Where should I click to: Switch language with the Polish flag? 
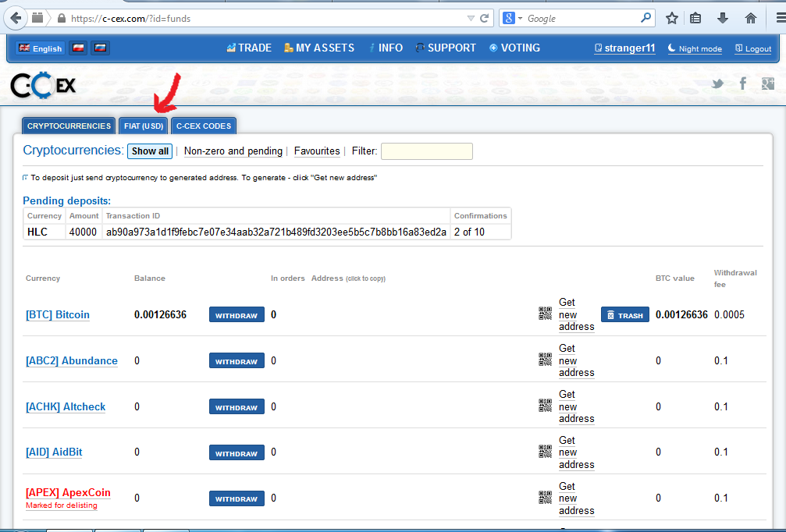click(x=78, y=48)
